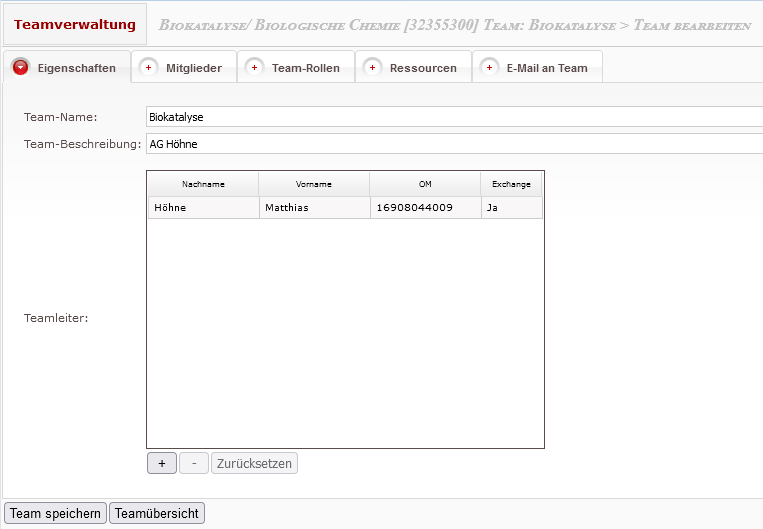Click the Zurücksetzen button
Viewport: 763px width, 529px height.
tap(254, 463)
